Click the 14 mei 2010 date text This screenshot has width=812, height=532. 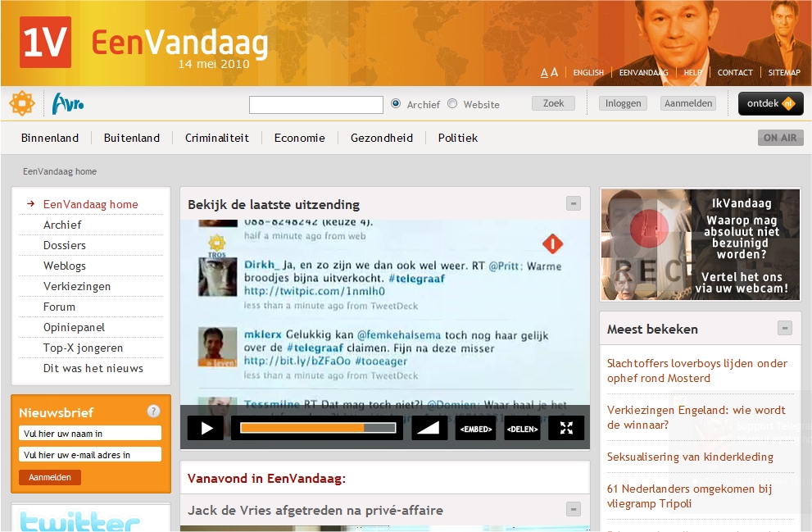[x=214, y=64]
